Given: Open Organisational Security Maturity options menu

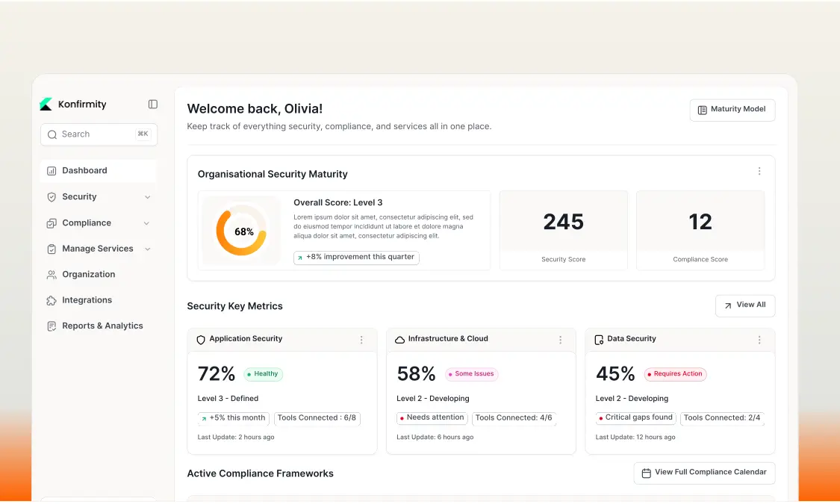Looking at the screenshot, I should (759, 172).
